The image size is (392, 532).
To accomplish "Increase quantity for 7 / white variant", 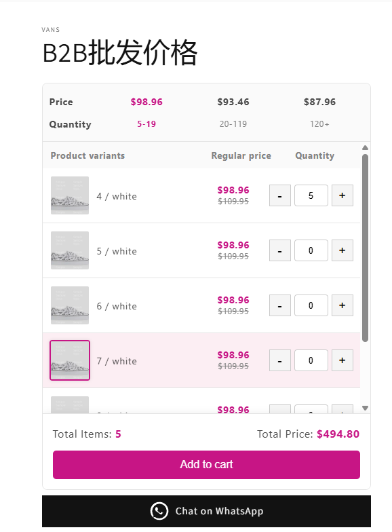I will (x=342, y=360).
